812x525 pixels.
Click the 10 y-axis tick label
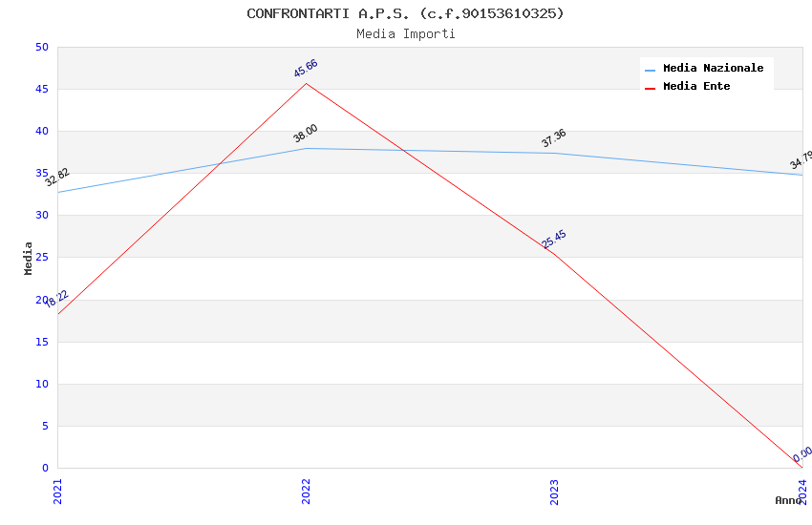(x=41, y=385)
